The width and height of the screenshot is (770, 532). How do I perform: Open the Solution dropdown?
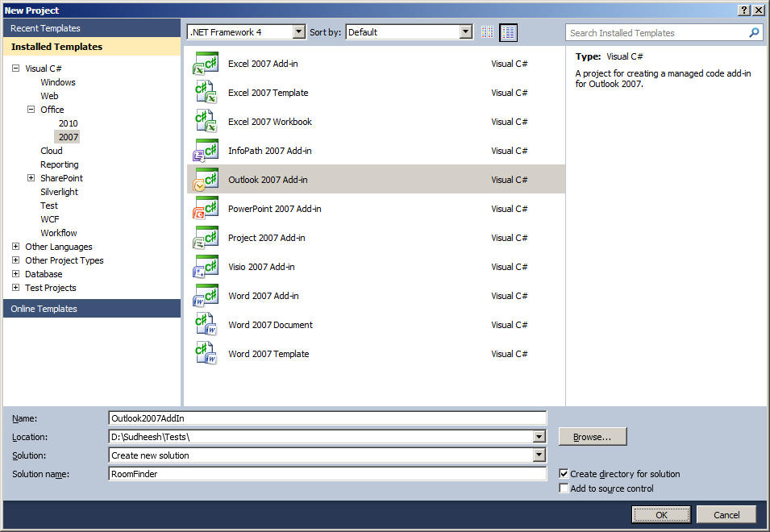coord(539,455)
